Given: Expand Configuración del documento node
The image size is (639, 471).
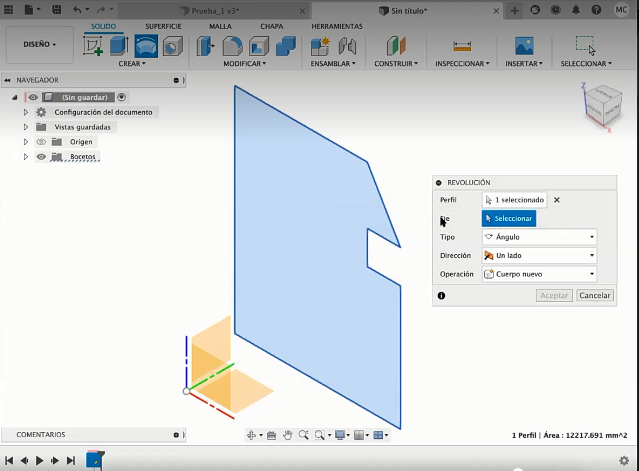Looking at the screenshot, I should [26, 112].
